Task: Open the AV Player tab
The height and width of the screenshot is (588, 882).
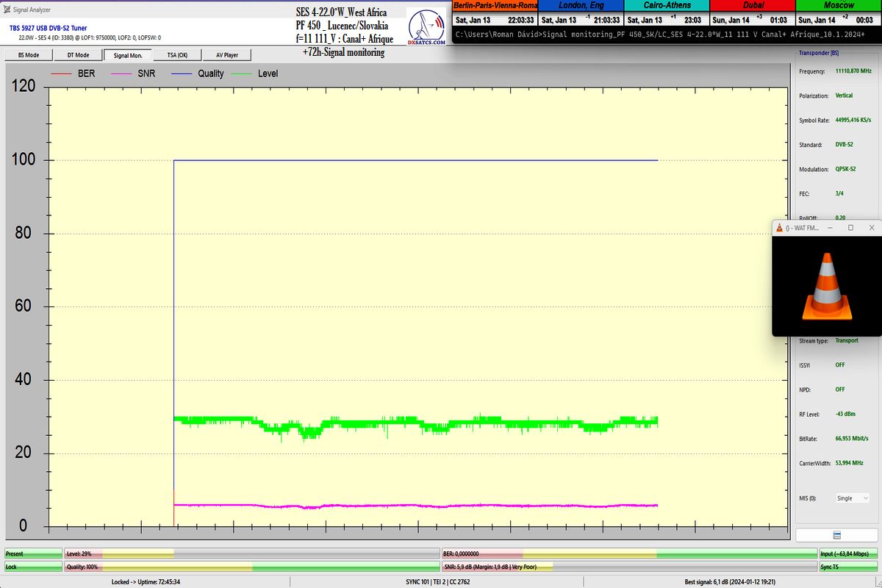Action: pos(226,55)
